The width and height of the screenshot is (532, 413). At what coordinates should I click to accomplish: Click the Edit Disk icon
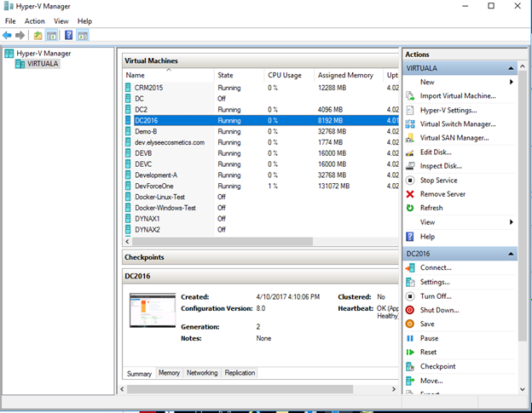coord(410,152)
